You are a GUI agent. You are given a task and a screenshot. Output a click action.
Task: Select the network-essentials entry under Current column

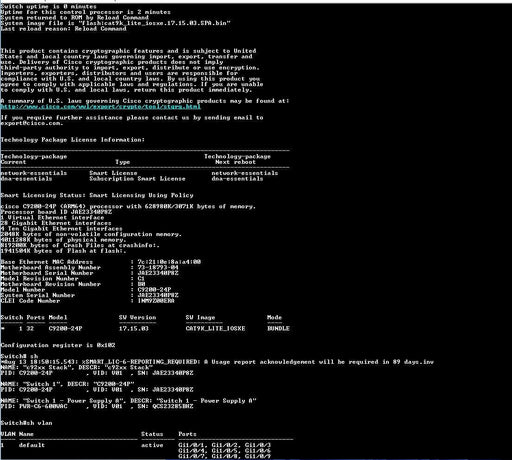pos(34,173)
